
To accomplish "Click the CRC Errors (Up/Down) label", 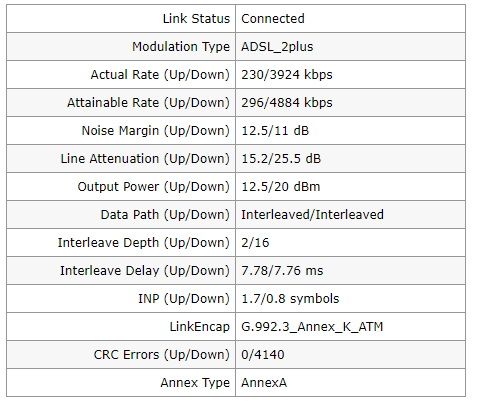I will point(162,355).
